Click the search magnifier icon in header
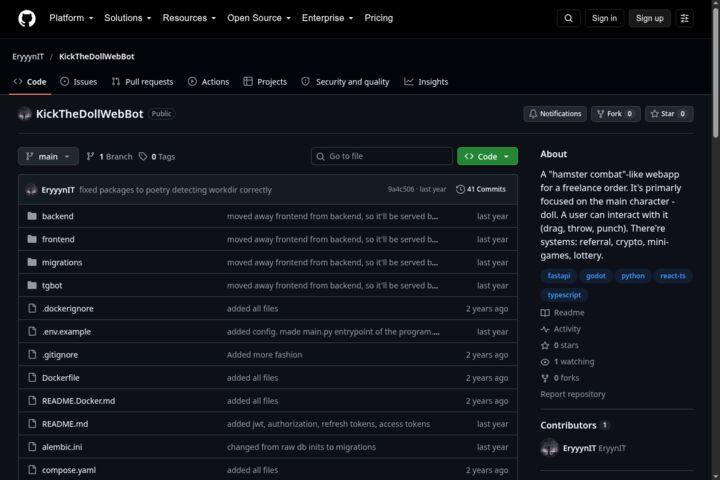 (568, 18)
